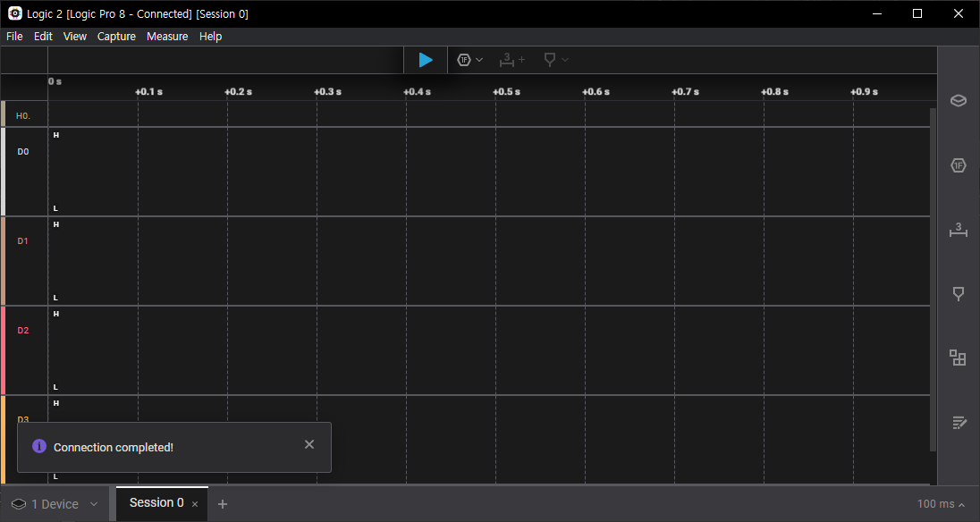Open the Analyzers panel from the sidebar
The height and width of the screenshot is (522, 980).
958,165
